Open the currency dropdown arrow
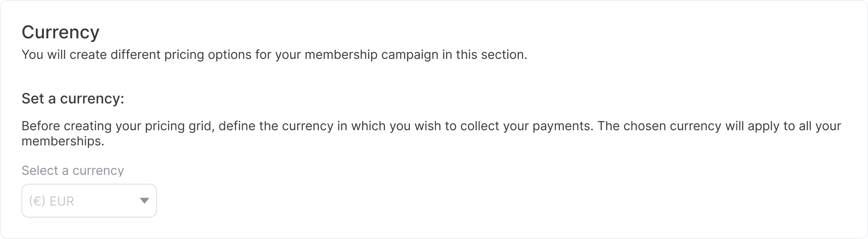The height and width of the screenshot is (239, 868). click(x=144, y=201)
